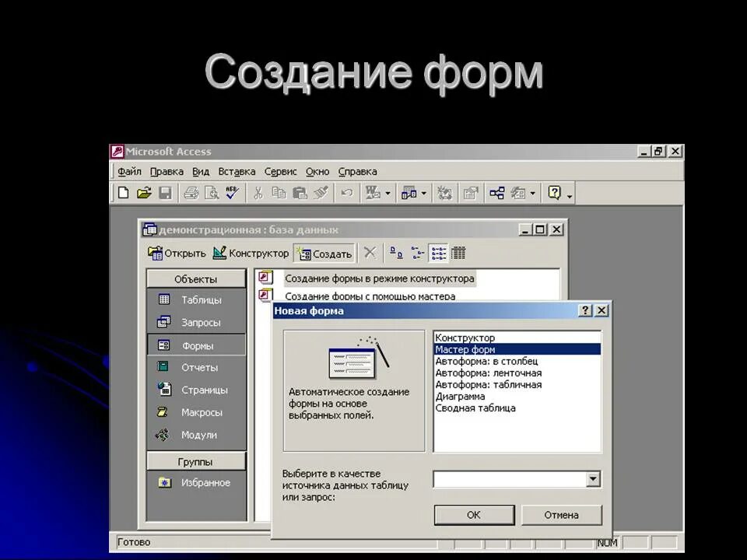Choose Диаграмма in the list
Image resolution: width=747 pixels, height=560 pixels.
517,396
